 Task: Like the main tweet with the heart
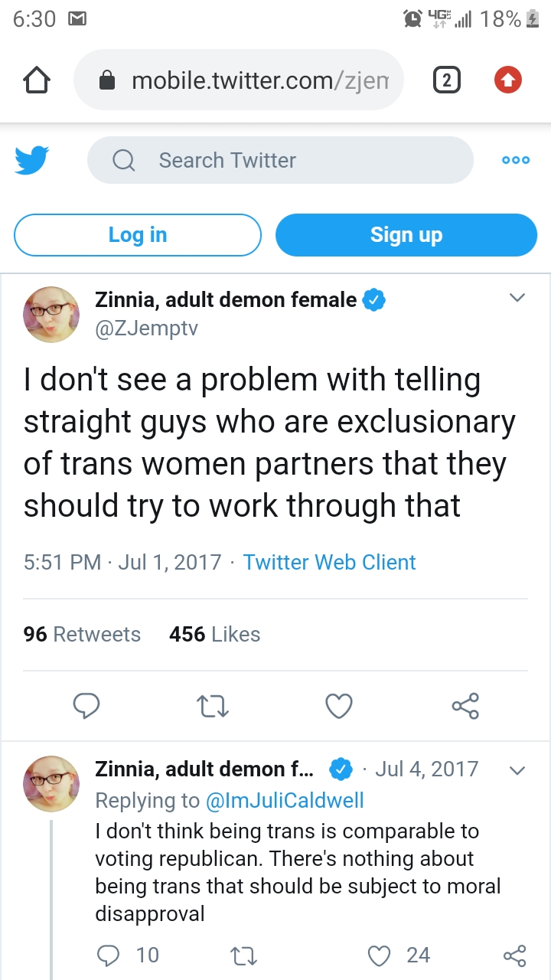pyautogui.click(x=339, y=706)
